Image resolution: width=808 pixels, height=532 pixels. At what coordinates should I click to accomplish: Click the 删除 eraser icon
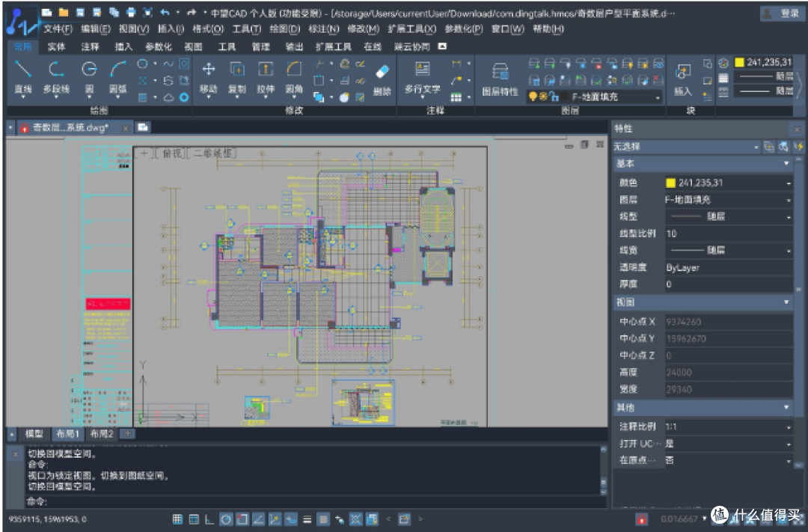pyautogui.click(x=382, y=79)
